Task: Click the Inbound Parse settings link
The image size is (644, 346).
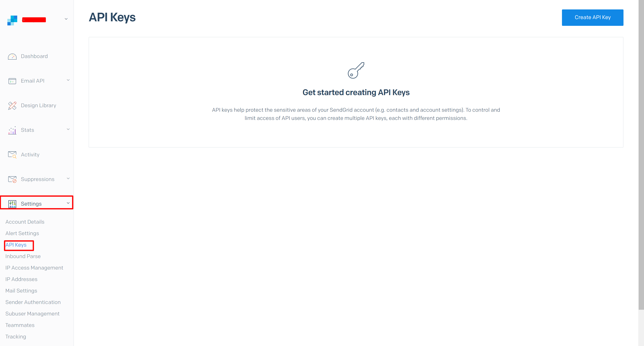Action: pos(23,256)
